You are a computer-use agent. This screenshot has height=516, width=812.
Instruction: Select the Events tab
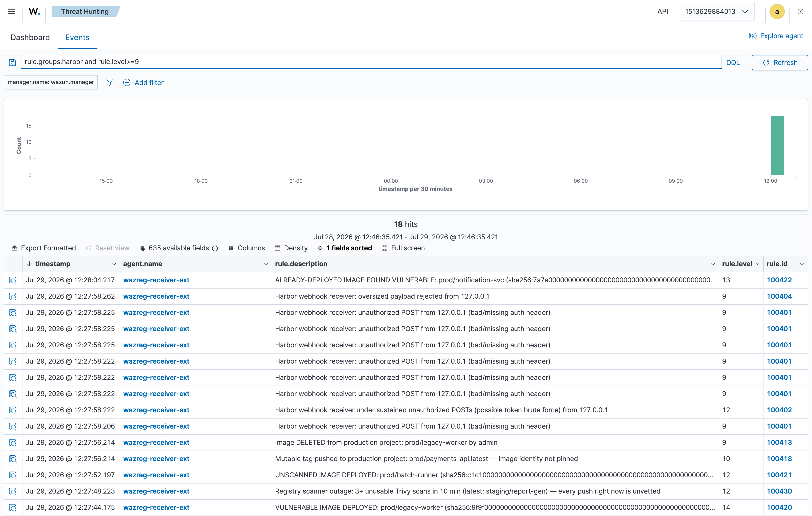(x=77, y=38)
